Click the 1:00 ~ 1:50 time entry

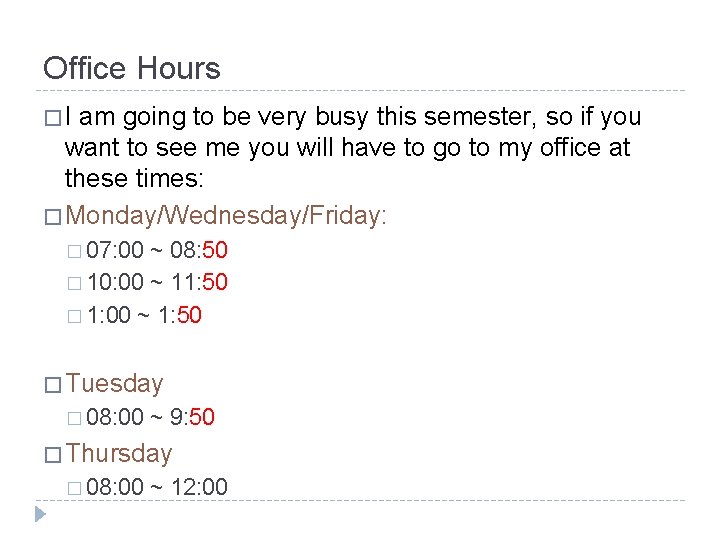144,316
